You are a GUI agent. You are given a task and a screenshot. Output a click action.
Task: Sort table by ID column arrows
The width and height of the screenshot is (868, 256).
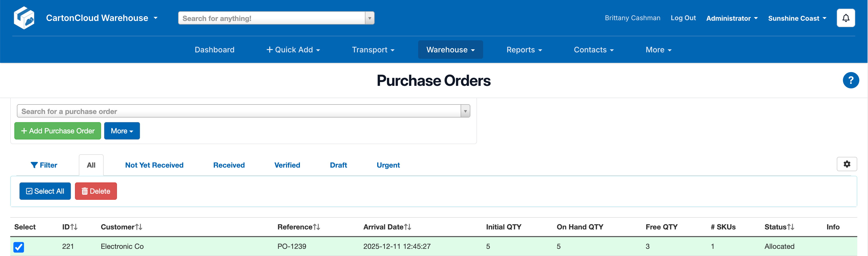(x=74, y=227)
